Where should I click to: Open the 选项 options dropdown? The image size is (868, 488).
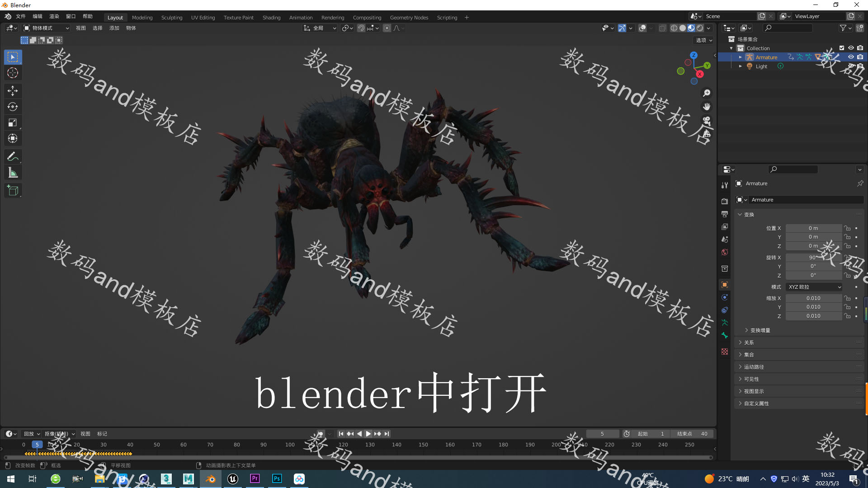(704, 40)
